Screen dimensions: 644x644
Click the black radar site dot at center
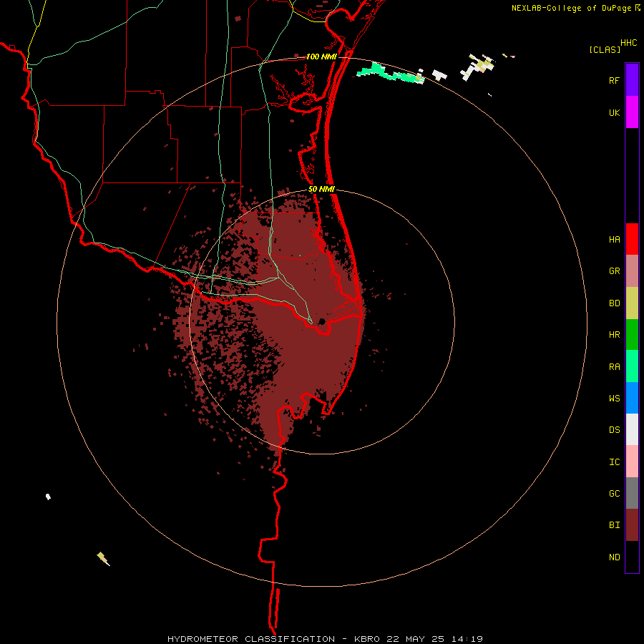click(x=322, y=321)
